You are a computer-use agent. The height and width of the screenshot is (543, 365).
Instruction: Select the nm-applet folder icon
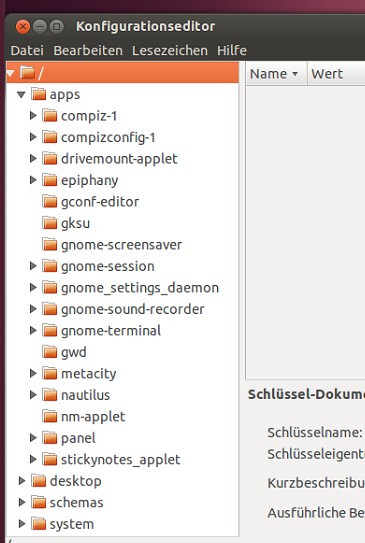coord(50,416)
